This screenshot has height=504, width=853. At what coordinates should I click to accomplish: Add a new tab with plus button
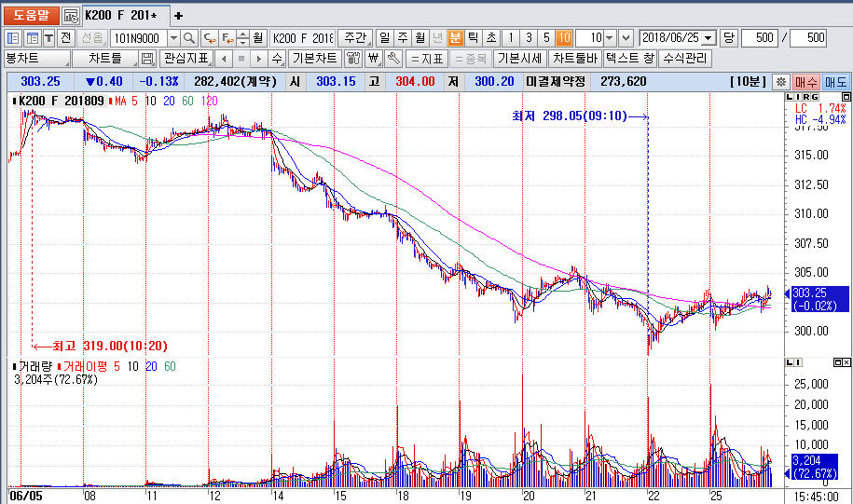pos(179,16)
